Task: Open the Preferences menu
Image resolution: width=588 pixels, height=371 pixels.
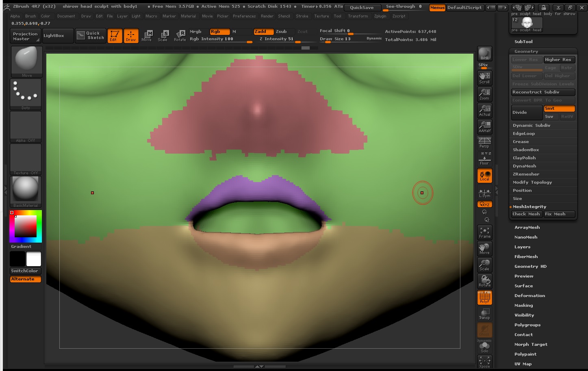Action: (244, 16)
